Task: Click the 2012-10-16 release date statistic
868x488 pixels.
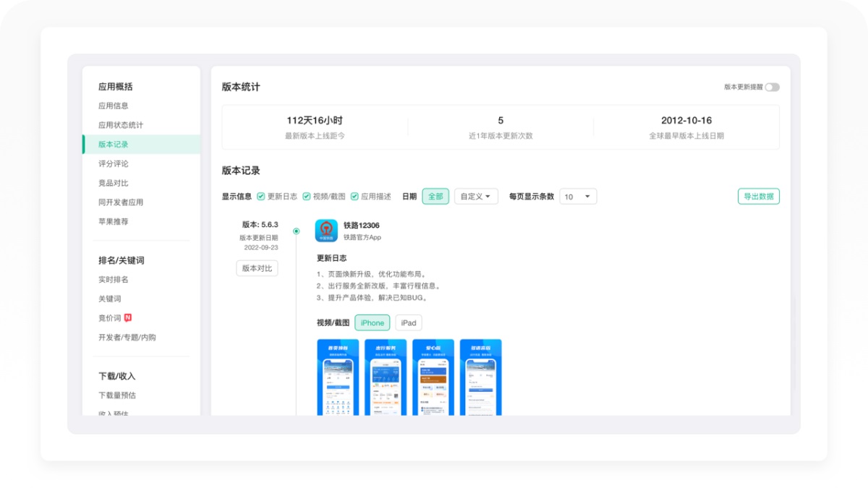Action: click(x=686, y=120)
